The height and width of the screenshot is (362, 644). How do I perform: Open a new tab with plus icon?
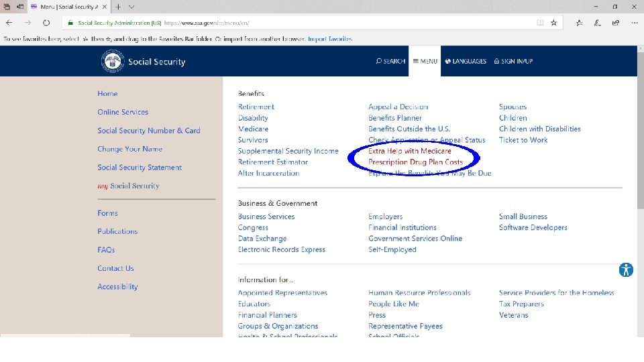point(118,7)
